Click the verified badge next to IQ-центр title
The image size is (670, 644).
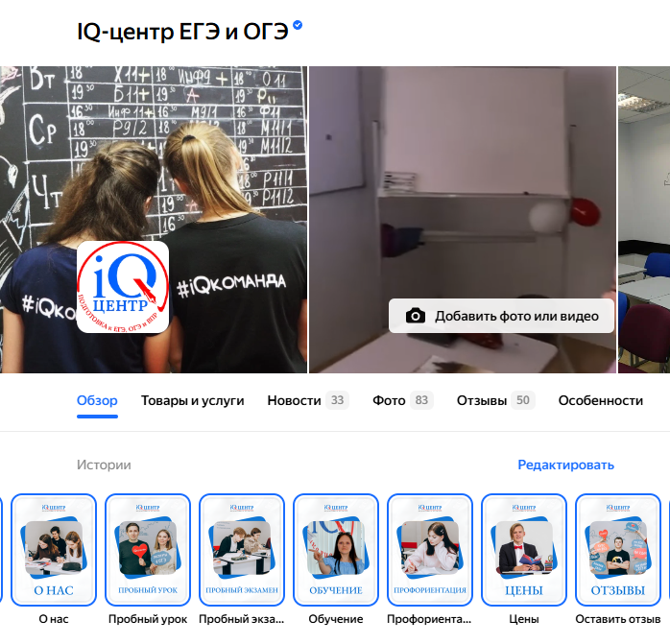(298, 25)
